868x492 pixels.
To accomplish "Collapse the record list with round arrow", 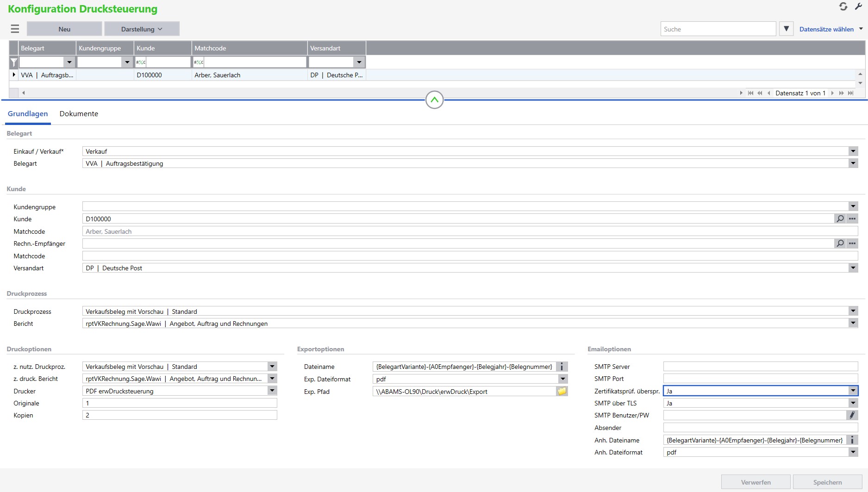I will point(434,100).
